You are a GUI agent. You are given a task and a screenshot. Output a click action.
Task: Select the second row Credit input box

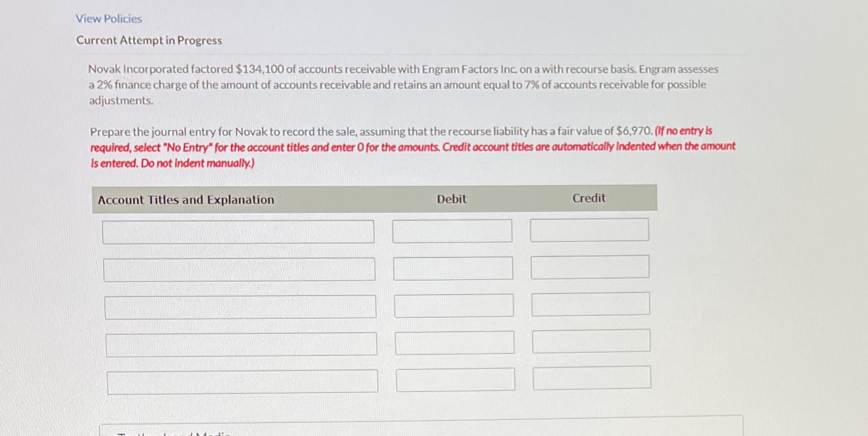pos(590,266)
